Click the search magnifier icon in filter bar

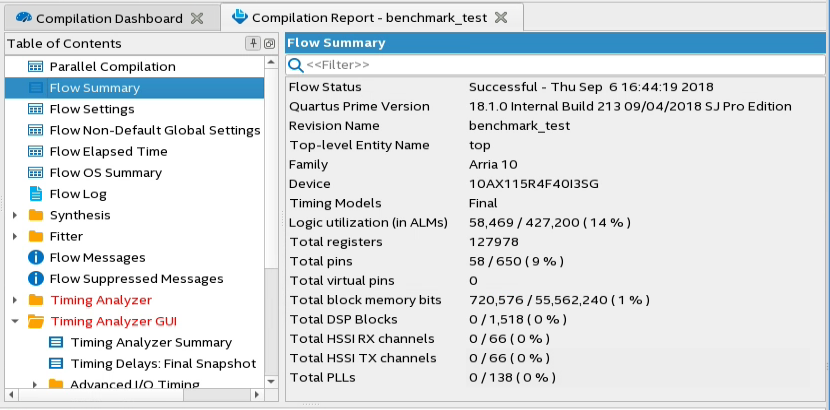point(296,65)
